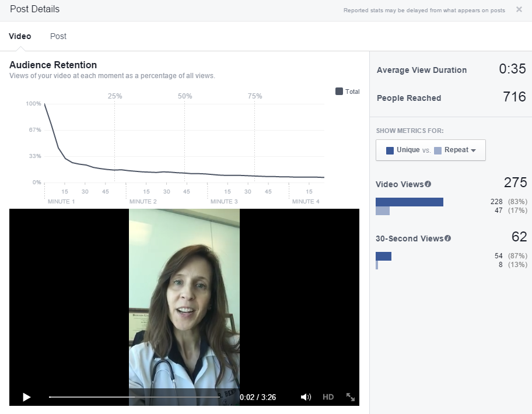Toggle HD video quality
The width and height of the screenshot is (532, 414).
click(328, 397)
